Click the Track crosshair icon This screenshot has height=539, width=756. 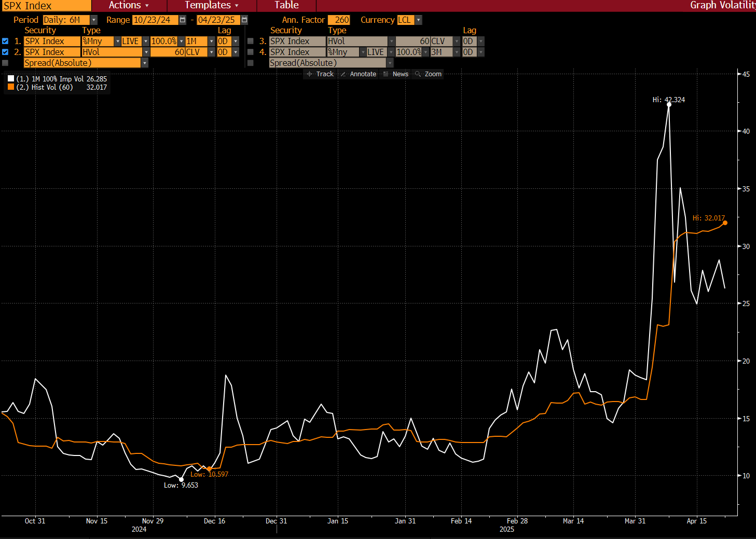coord(309,74)
